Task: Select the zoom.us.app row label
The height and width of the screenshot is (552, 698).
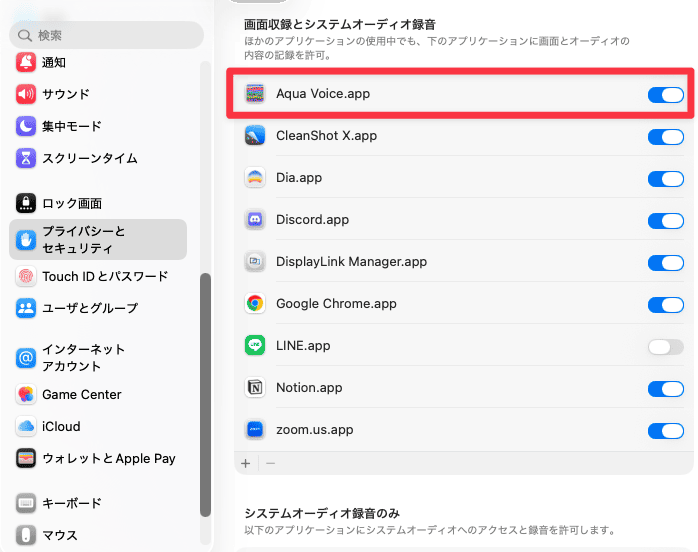Action: pos(315,430)
